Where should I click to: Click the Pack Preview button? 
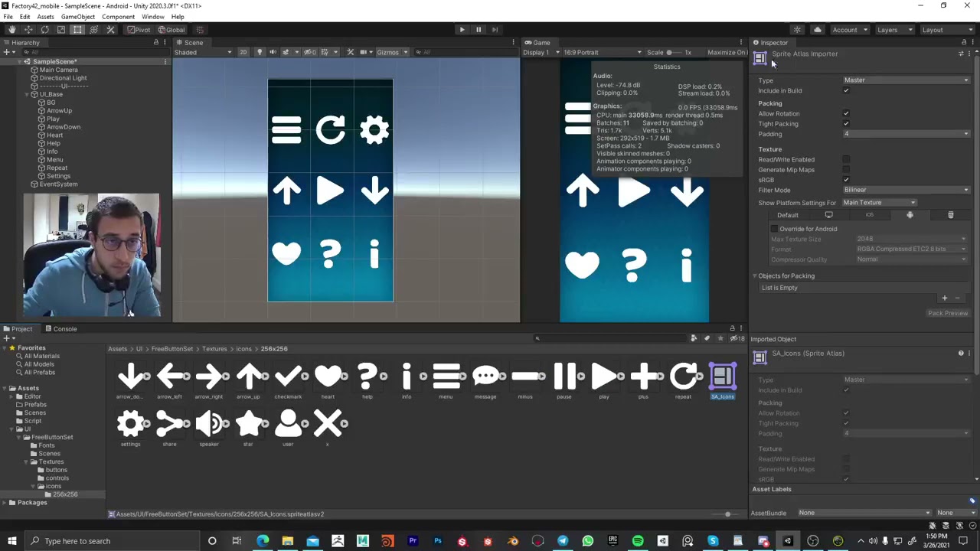coord(948,313)
